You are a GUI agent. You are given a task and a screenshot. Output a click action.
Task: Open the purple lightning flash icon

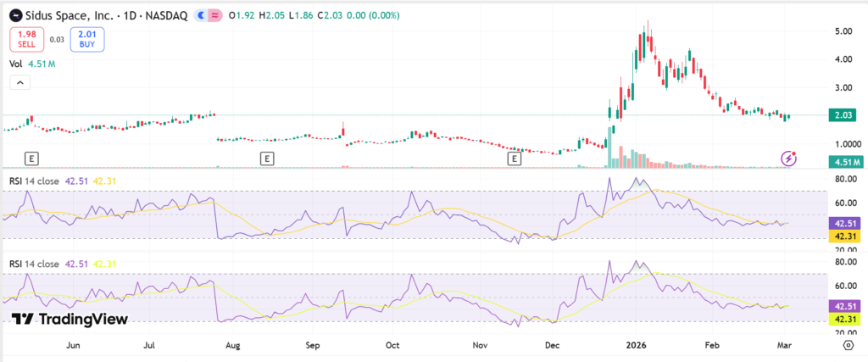click(789, 159)
